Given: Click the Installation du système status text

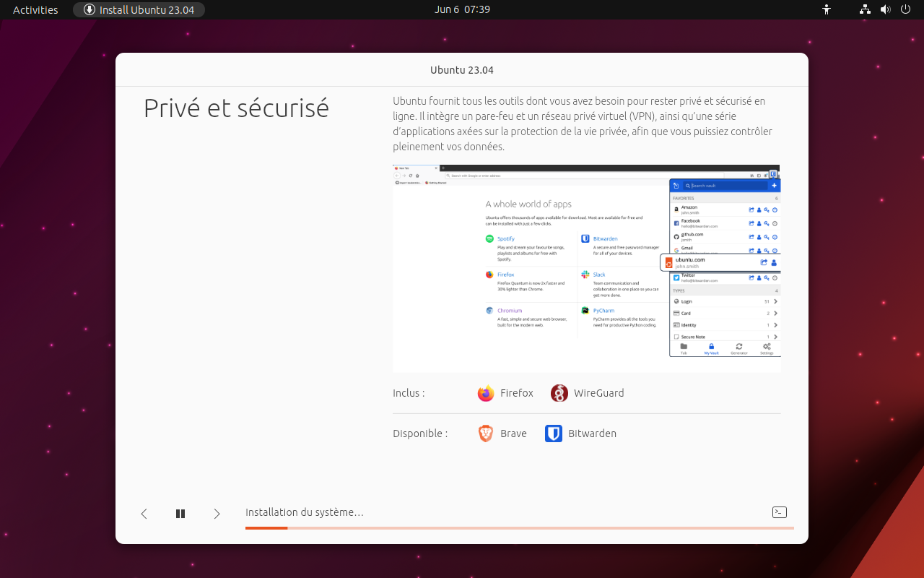Looking at the screenshot, I should [305, 512].
